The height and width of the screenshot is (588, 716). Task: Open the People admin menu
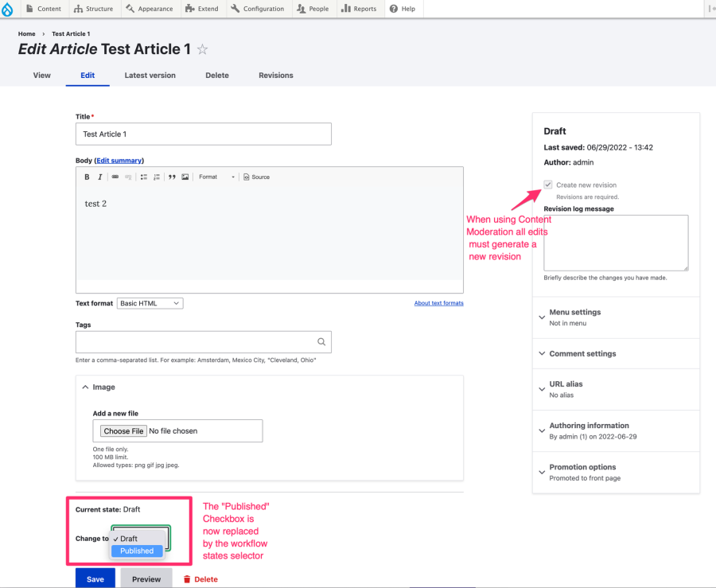[313, 9]
